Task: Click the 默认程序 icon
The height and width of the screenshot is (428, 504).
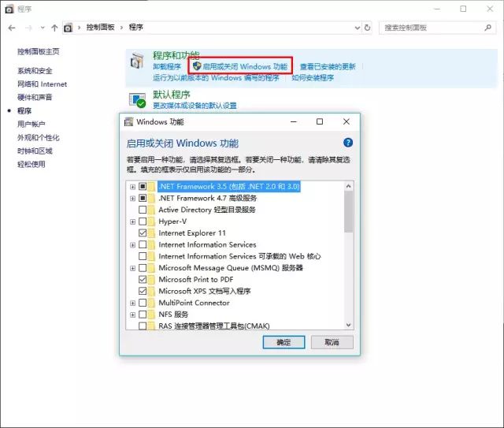Action: pos(137,100)
